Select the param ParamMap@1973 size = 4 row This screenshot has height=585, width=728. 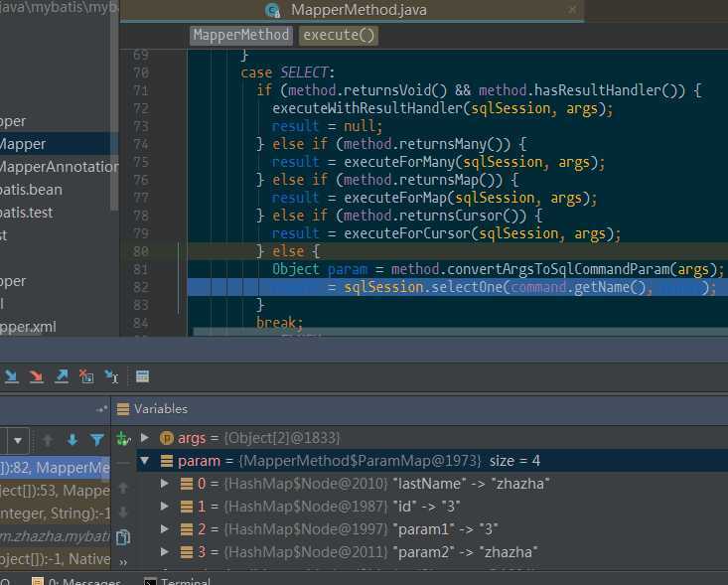click(x=432, y=461)
